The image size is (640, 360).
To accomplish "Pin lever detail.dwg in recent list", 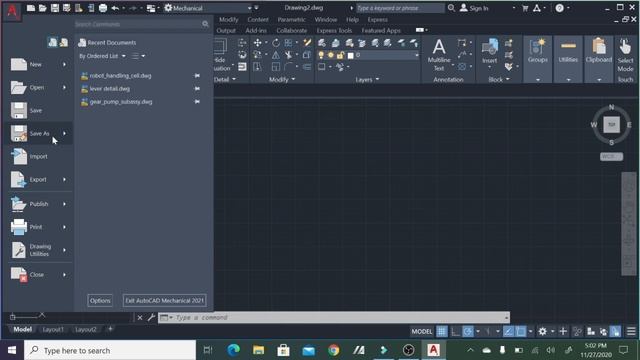I will (197, 89).
